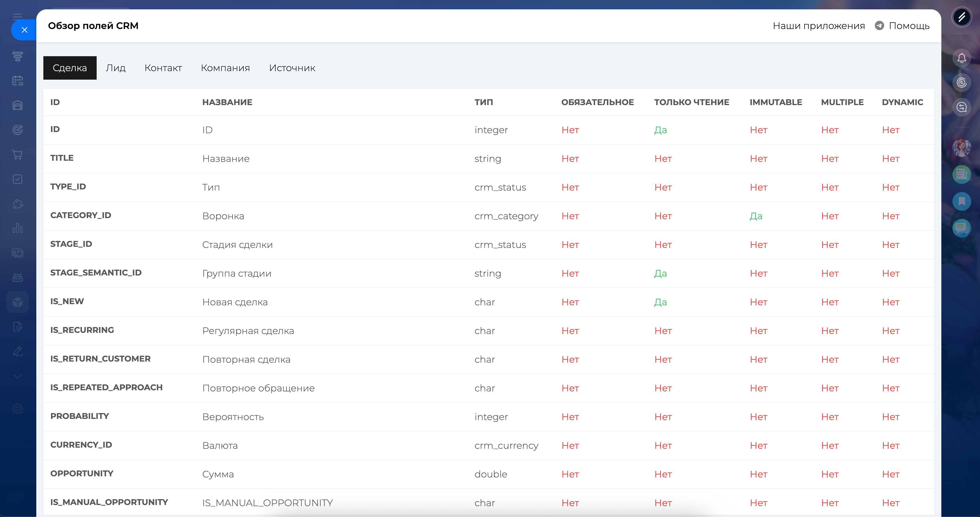
Task: Open the green news feed icon
Action: point(961,174)
